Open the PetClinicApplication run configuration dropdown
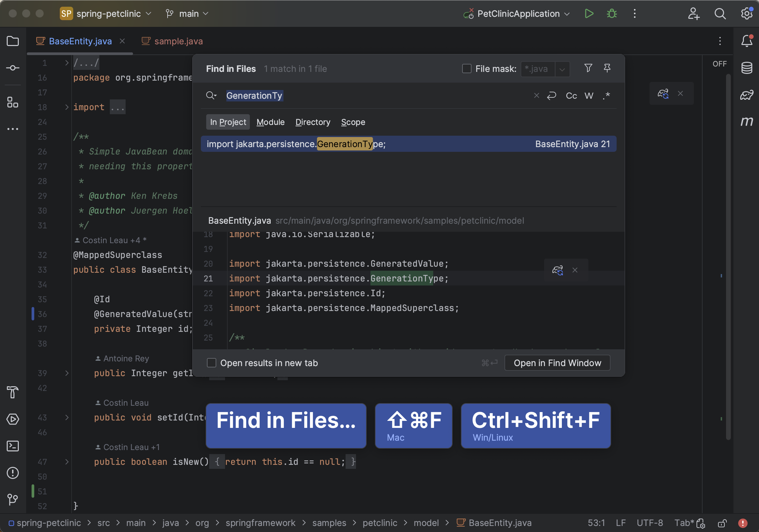759x532 pixels. [x=568, y=14]
